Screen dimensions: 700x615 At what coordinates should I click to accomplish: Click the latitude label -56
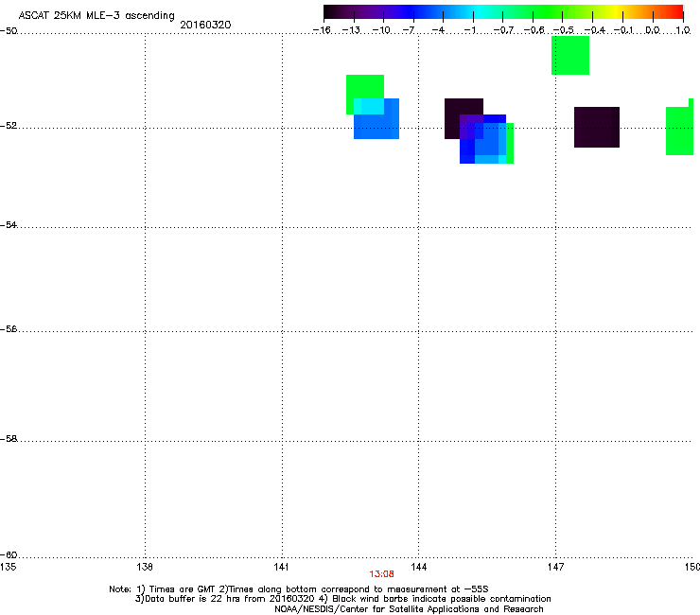9,329
